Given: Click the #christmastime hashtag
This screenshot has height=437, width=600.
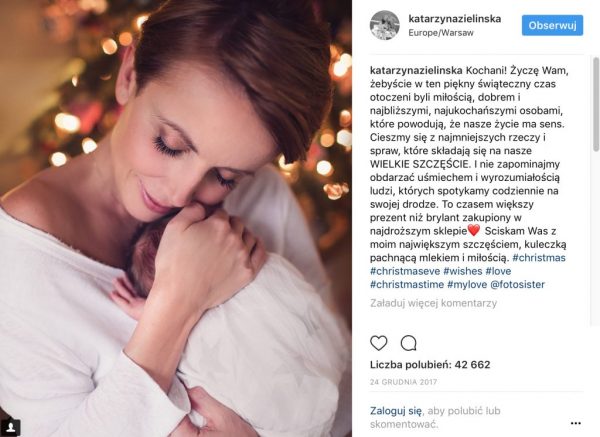Looking at the screenshot, I should point(407,284).
